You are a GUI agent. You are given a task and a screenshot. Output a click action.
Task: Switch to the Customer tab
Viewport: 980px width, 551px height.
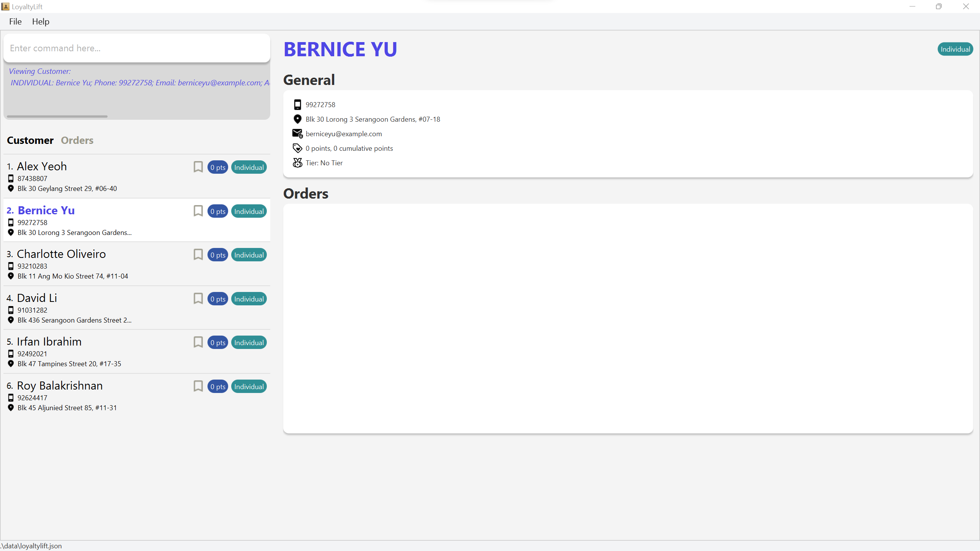[30, 140]
